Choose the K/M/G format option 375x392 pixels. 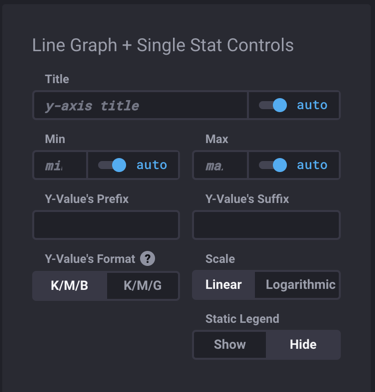pos(142,286)
